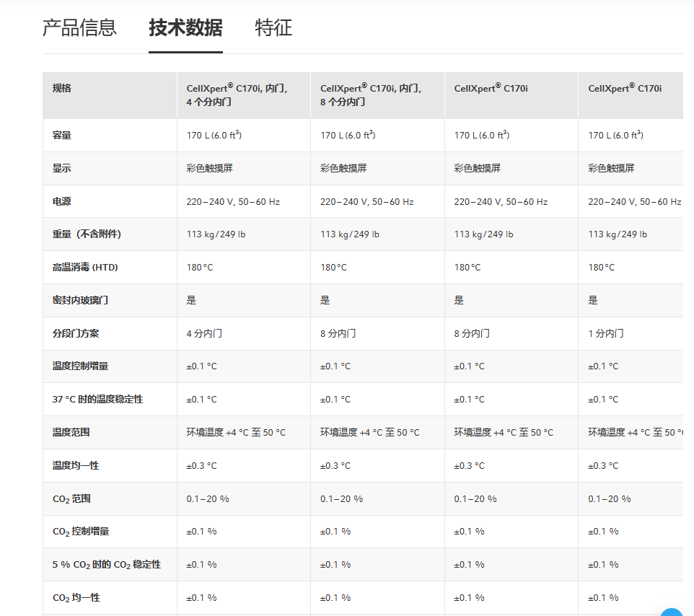
Task: Click the CO₂ 均一性 row label
Action: (x=76, y=598)
